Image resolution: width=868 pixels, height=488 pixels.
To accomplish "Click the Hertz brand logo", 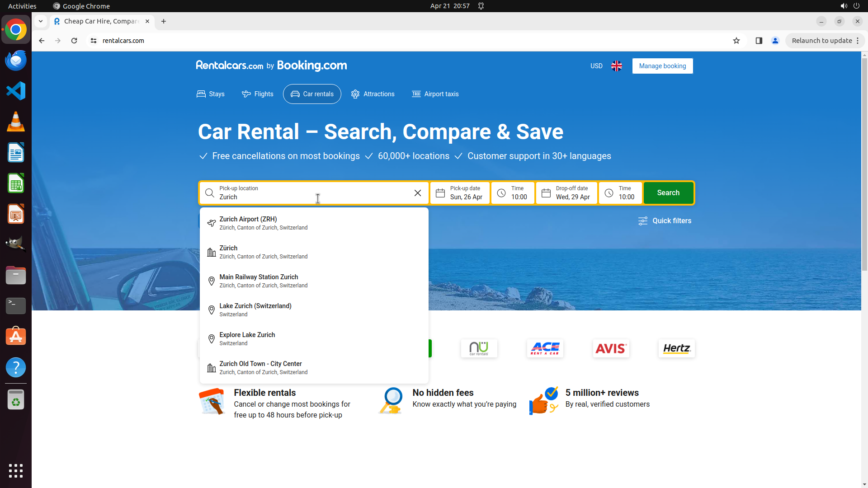I will (x=676, y=348).
